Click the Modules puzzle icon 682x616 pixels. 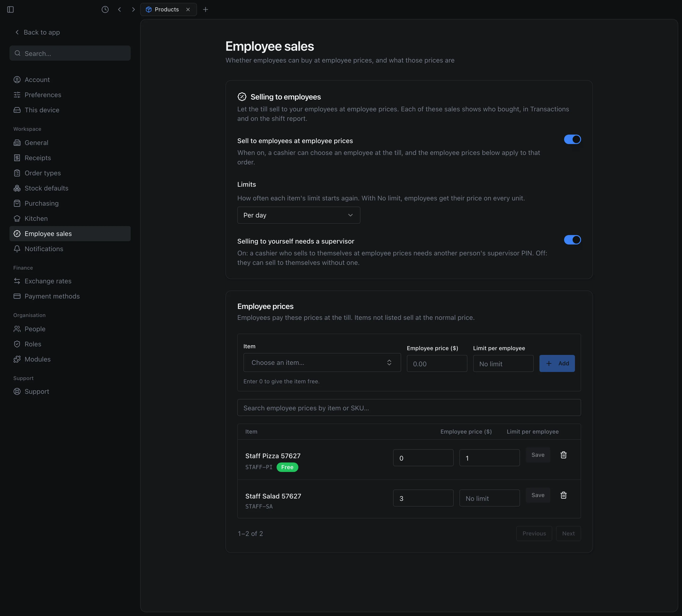(x=17, y=359)
